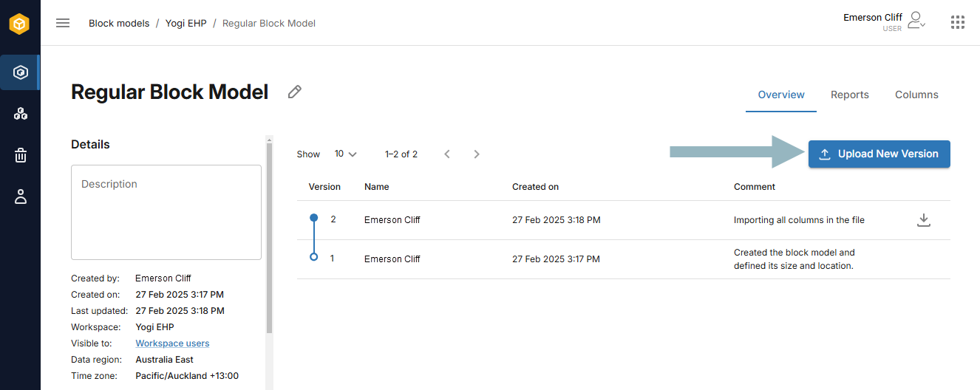980x390 pixels.
Task: Open the user sidebar icon
Action: click(x=21, y=196)
